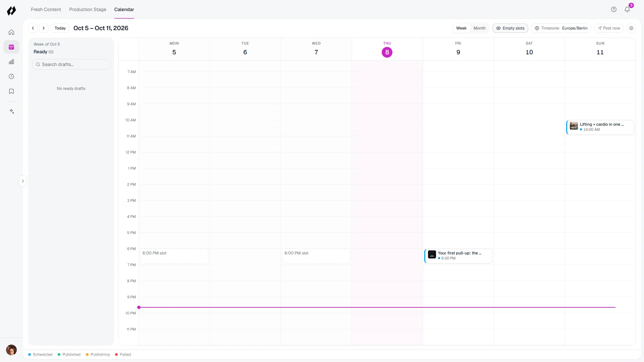
Task: Open notifications bell icon
Action: point(627,9)
